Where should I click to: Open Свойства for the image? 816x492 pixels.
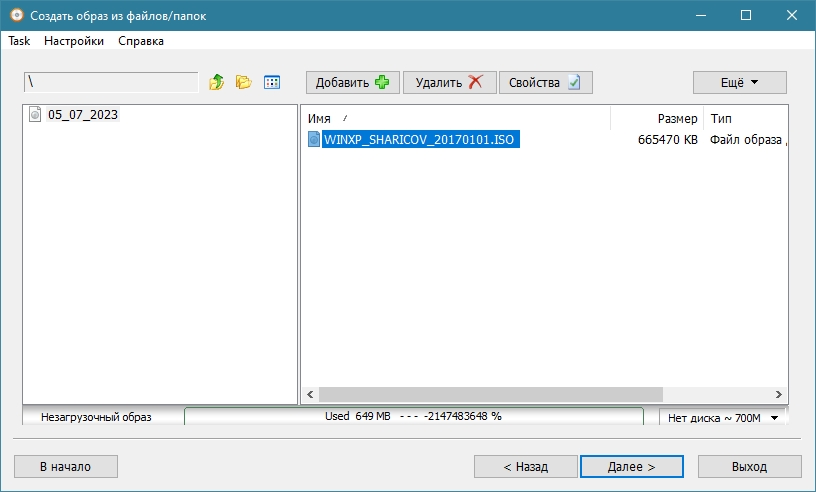pyautogui.click(x=545, y=82)
